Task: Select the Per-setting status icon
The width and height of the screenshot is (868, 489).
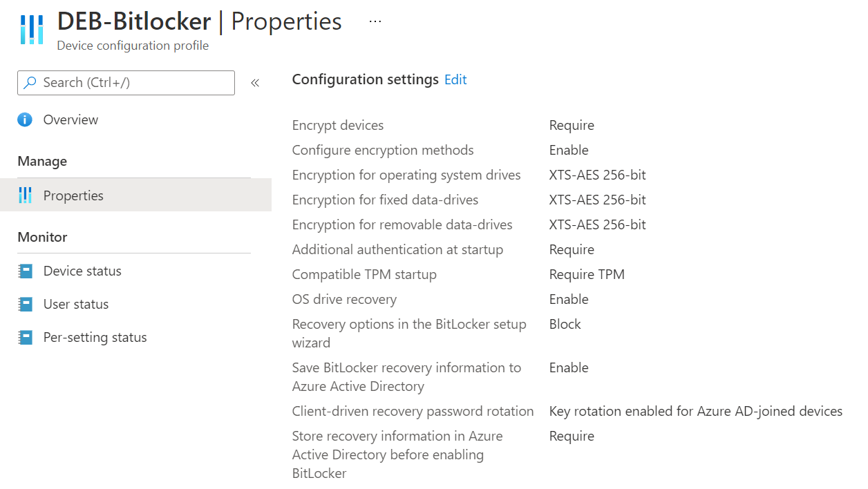Action: click(26, 337)
